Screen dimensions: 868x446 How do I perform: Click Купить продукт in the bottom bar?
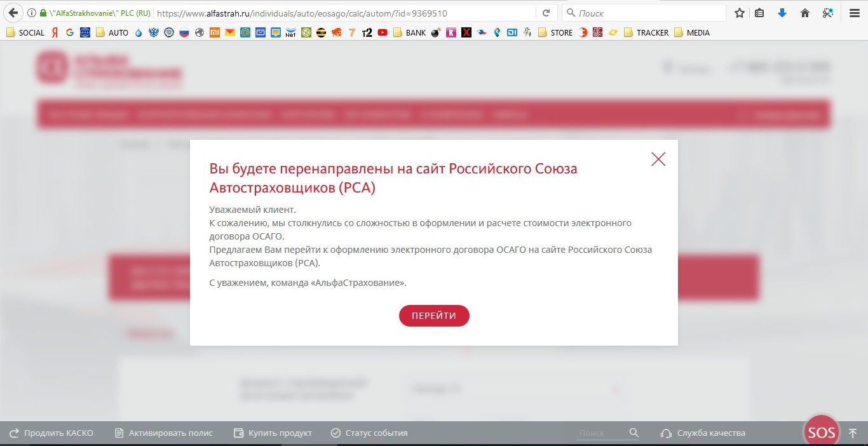[273, 433]
